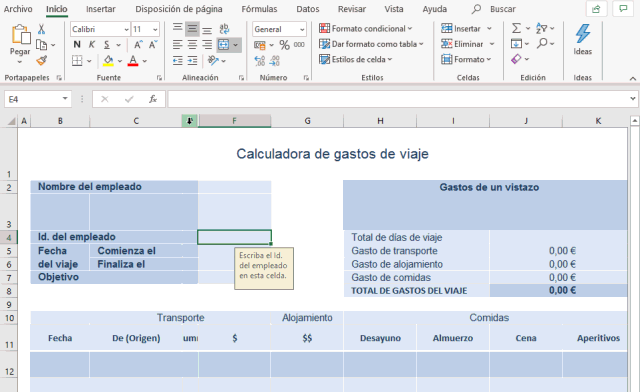The image size is (640, 392).
Task: Click the Copy icon
Action: point(41,45)
